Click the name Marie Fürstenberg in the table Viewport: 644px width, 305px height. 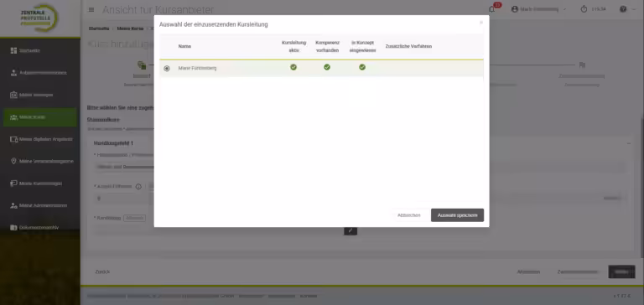click(x=197, y=68)
